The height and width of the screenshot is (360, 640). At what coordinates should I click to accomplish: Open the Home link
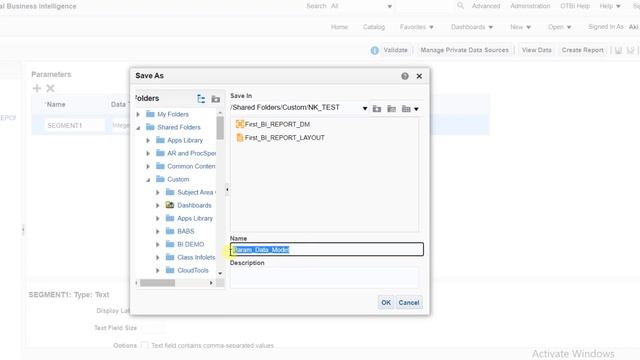(x=339, y=27)
